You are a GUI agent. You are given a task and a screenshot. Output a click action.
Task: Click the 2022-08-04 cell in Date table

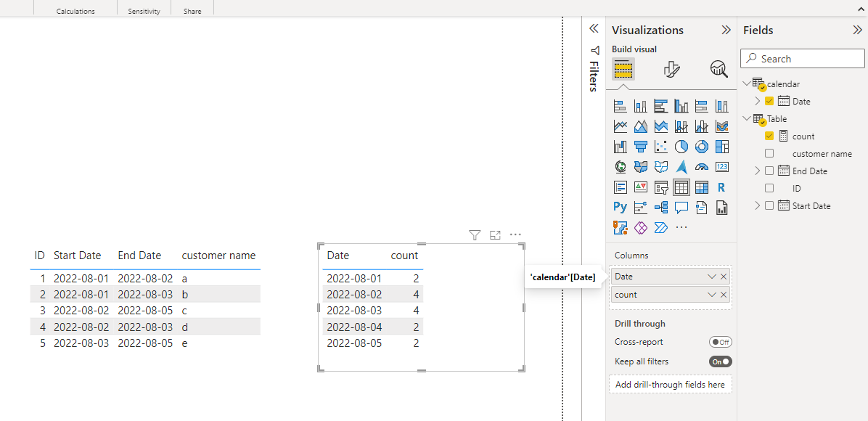coord(354,327)
